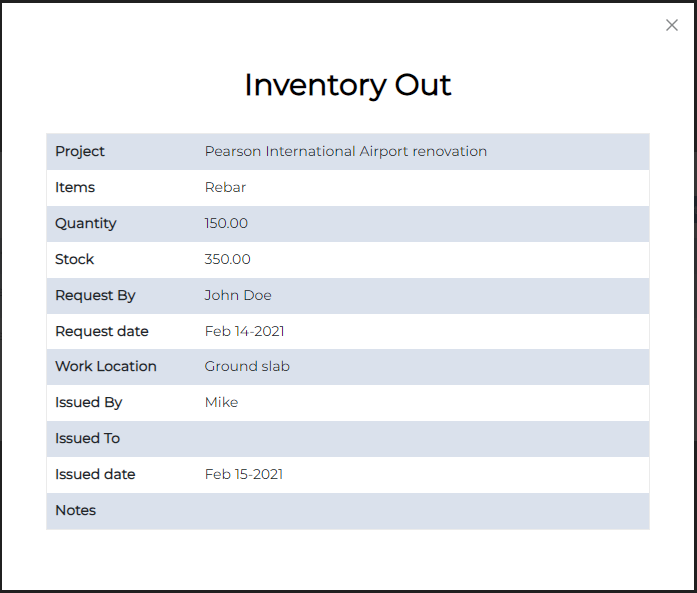Click the Issued To label
This screenshot has width=697, height=593.
88,438
